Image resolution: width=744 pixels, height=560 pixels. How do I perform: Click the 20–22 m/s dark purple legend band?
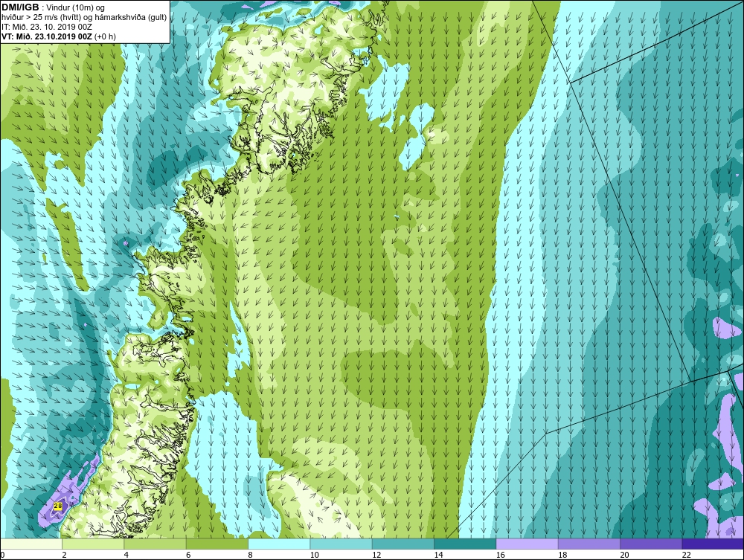coord(651,544)
